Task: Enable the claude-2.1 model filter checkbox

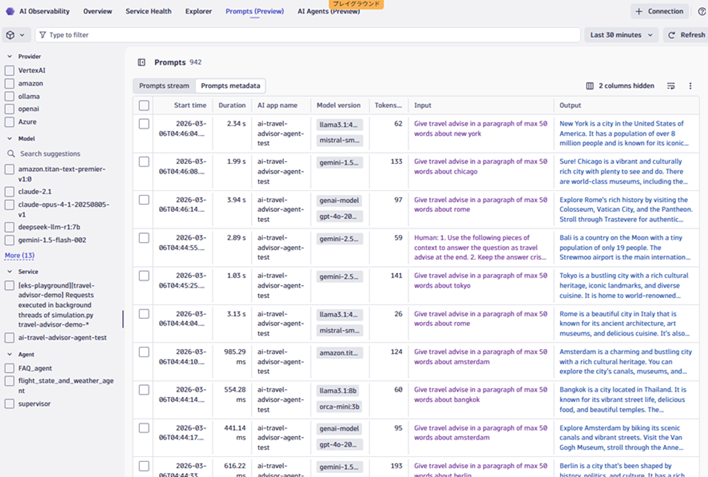Action: 10,191
